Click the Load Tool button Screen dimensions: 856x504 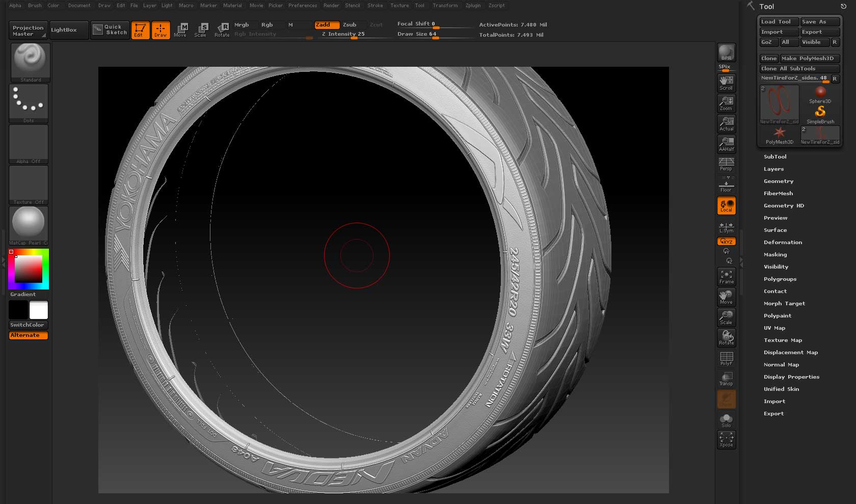779,22
